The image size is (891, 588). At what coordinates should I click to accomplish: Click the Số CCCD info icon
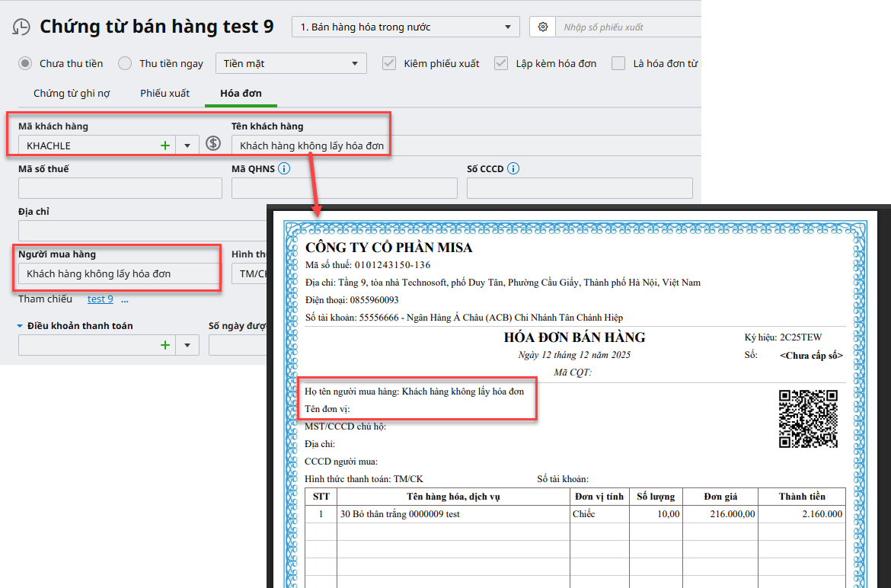(513, 168)
